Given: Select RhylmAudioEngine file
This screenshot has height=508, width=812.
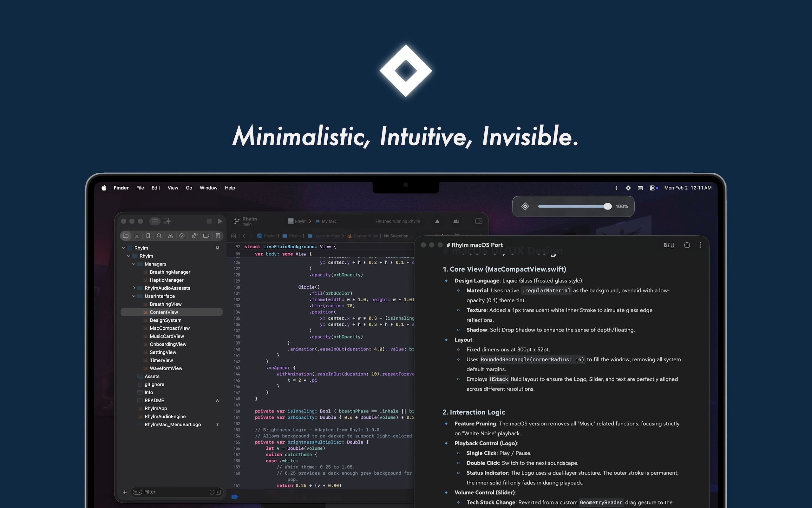Looking at the screenshot, I should pos(165,417).
